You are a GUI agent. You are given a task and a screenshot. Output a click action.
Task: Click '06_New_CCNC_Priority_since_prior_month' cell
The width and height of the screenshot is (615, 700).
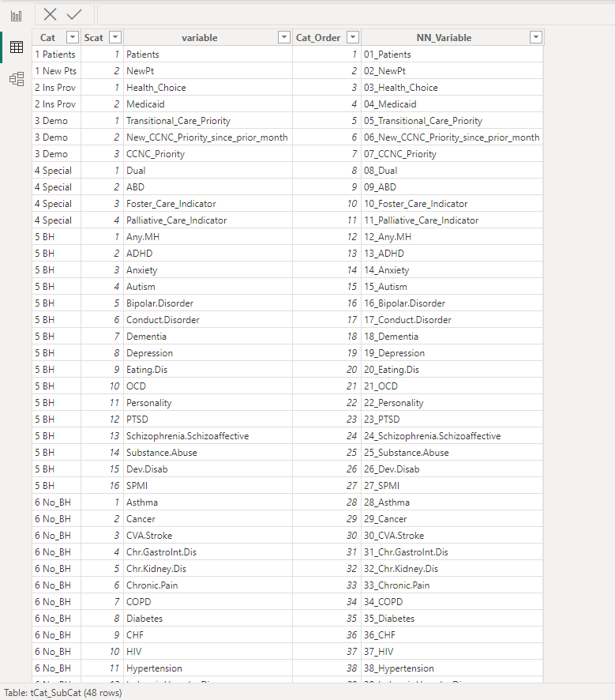tap(452, 137)
